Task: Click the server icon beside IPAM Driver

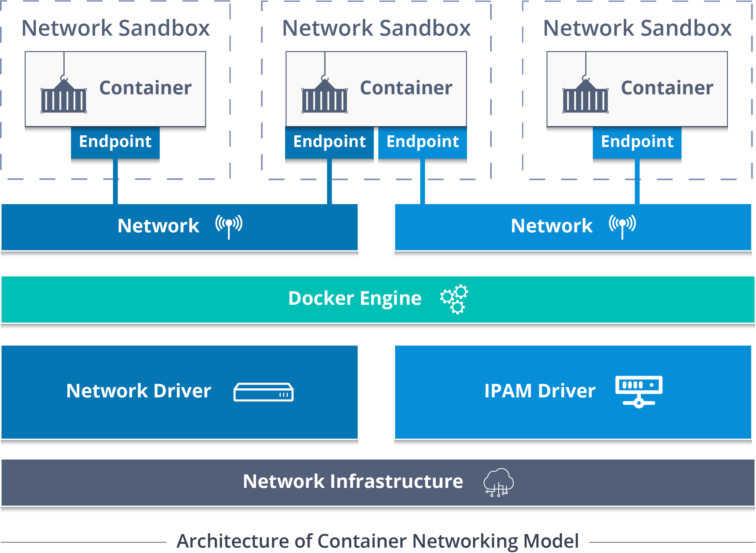Action: 639,392
